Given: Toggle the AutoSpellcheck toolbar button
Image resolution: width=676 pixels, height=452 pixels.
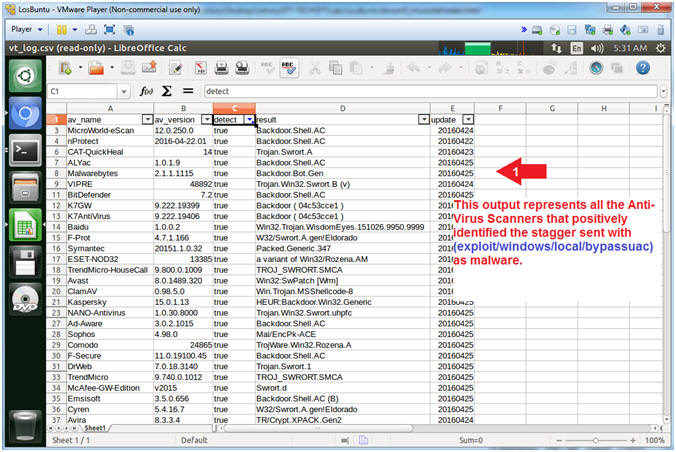Looking at the screenshot, I should coord(288,68).
